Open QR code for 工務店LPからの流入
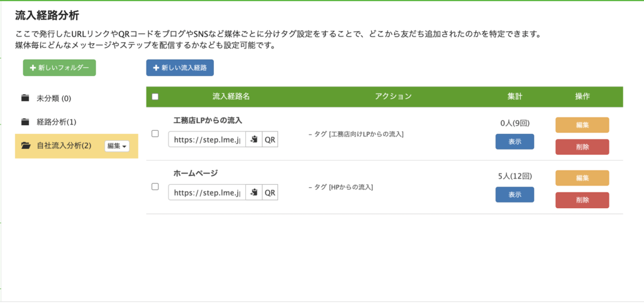Screen dimensions: 644x303 [x=270, y=140]
